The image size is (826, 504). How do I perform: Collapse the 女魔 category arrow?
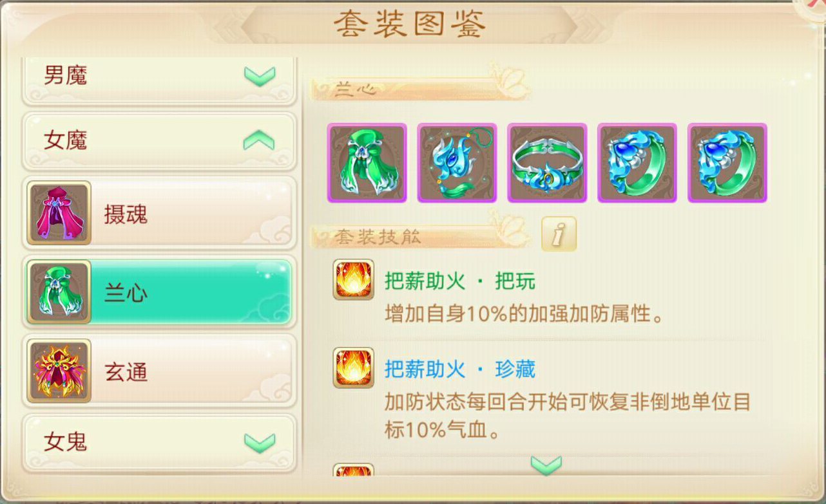(x=260, y=140)
